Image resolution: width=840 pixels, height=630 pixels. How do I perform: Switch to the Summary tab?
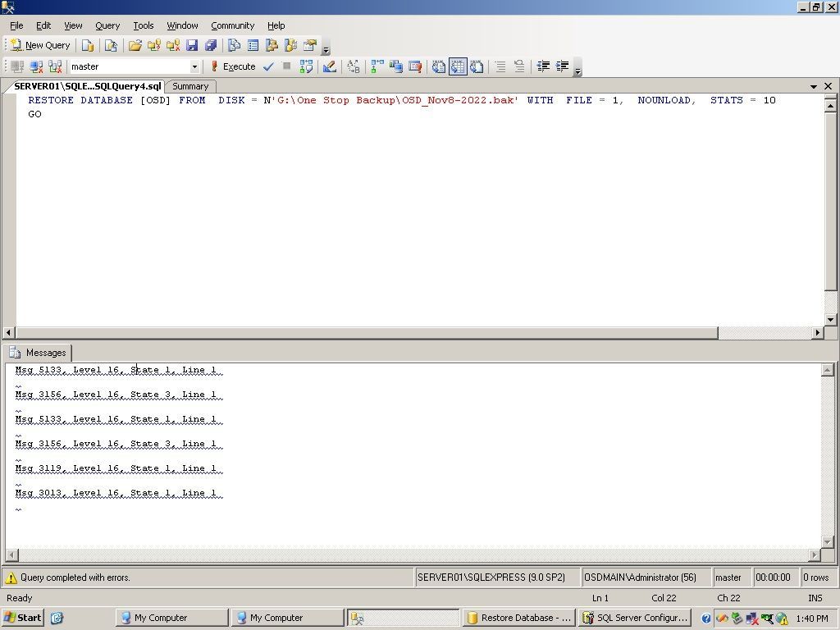tap(189, 86)
